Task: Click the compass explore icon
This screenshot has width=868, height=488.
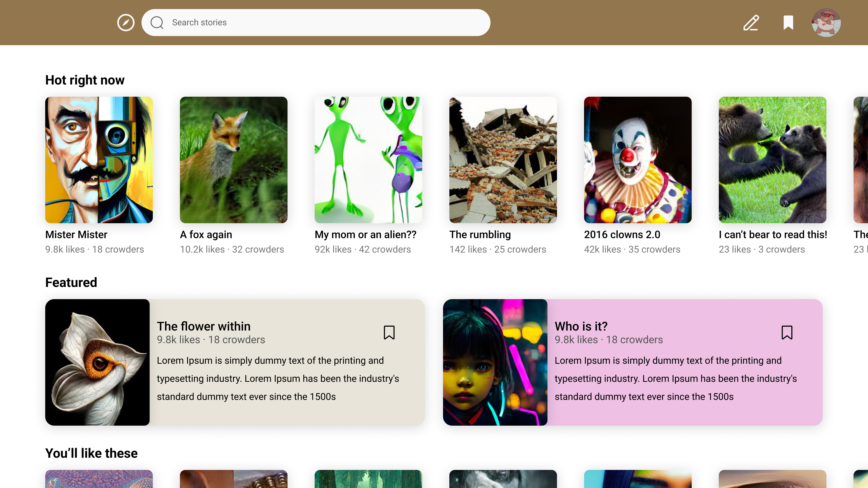Action: (x=126, y=23)
